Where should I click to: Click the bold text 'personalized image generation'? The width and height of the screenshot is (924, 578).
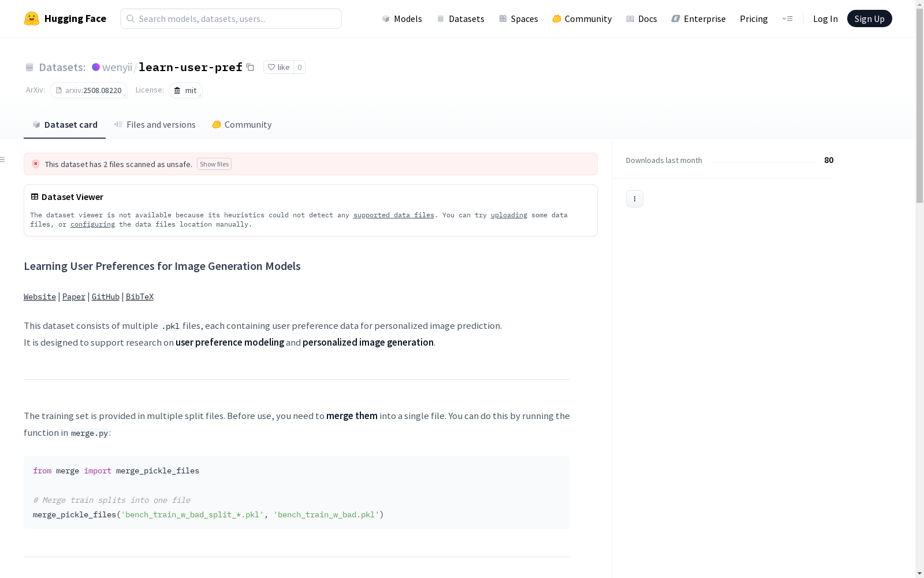pos(368,342)
